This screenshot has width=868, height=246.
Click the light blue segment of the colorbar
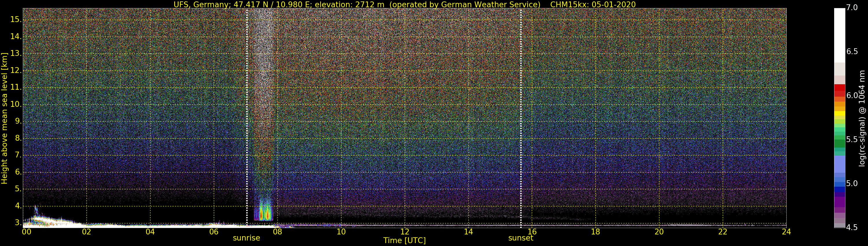click(839, 164)
